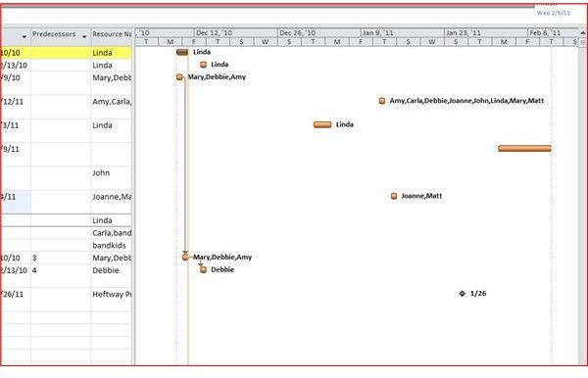
Task: Click the long Linda bar near Dec 26
Action: point(322,124)
